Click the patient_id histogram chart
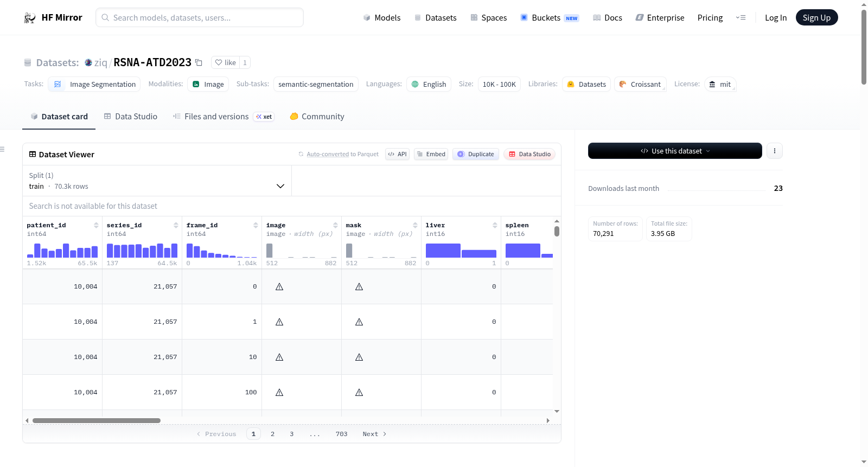The image size is (868, 467). 62,250
